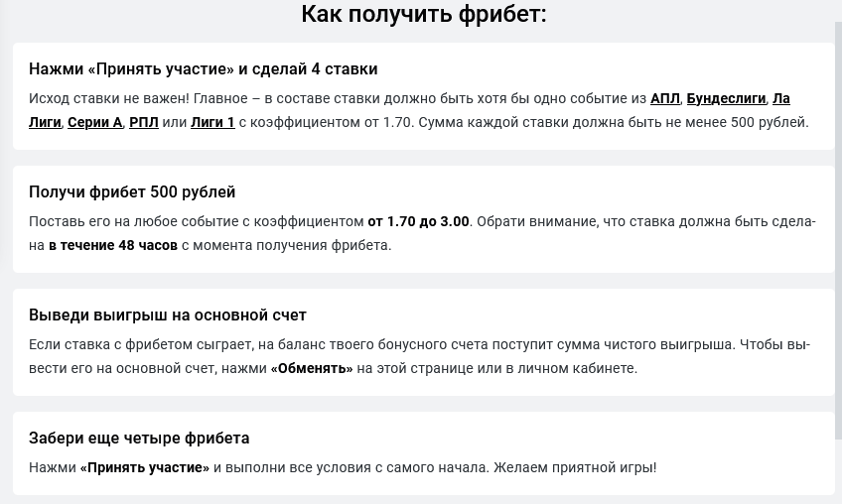Click heading 'Нажми «Принять участие» и сделай 4 ставки'
Image resolution: width=842 pixels, height=504 pixels.
(x=203, y=68)
